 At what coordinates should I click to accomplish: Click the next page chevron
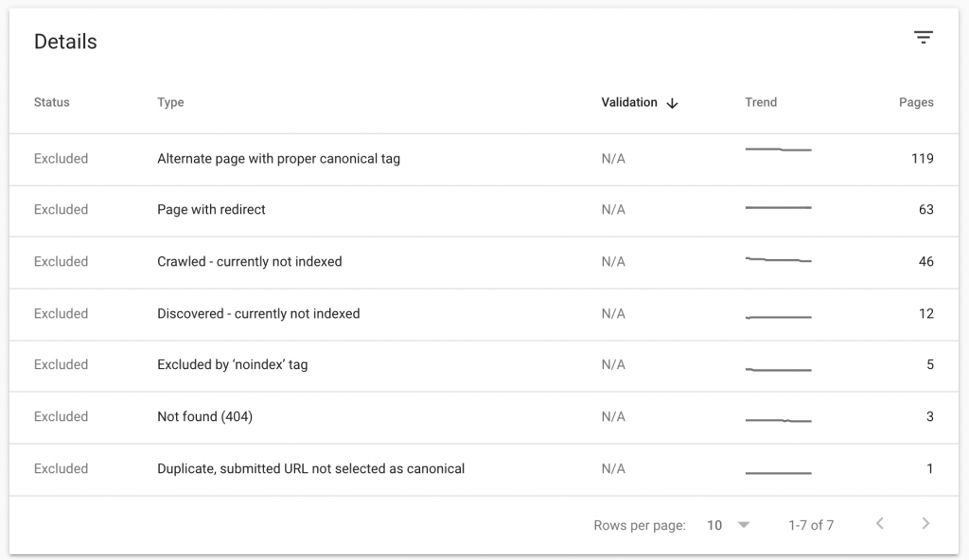(x=925, y=523)
